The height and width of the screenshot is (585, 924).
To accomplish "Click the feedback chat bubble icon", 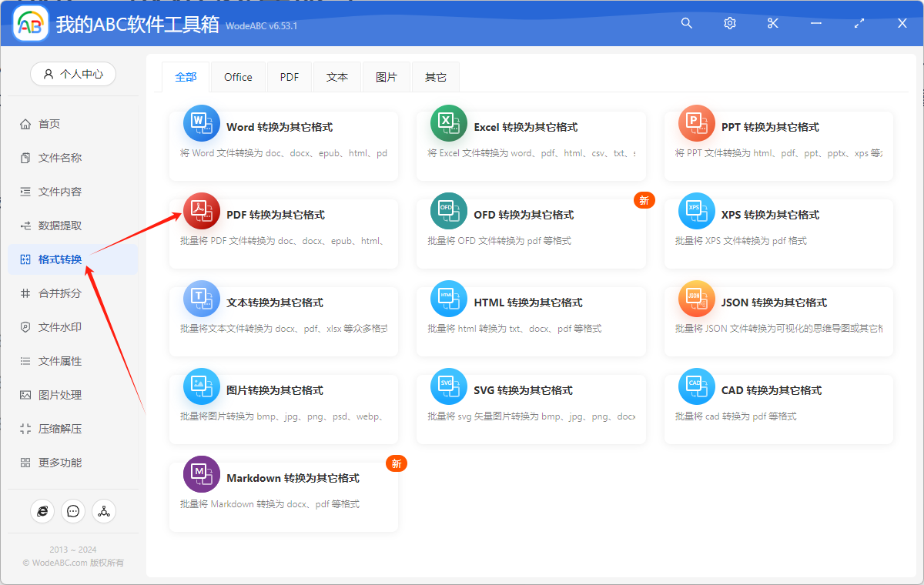I will coord(73,510).
